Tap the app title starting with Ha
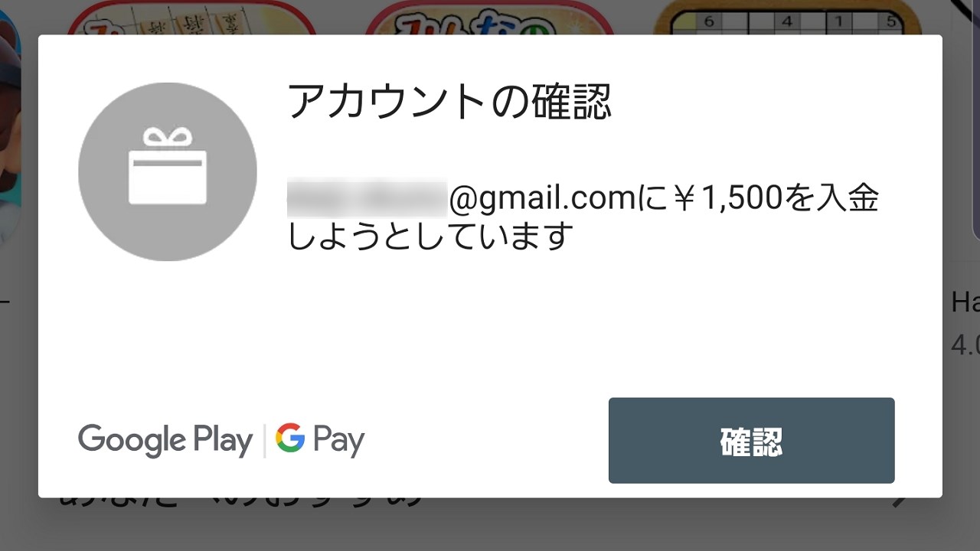The image size is (980, 551). pos(965,302)
